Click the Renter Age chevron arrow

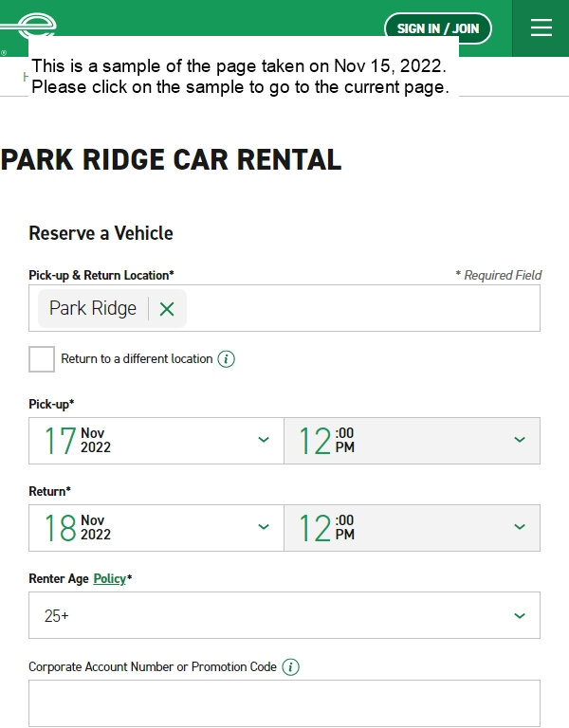coord(520,616)
